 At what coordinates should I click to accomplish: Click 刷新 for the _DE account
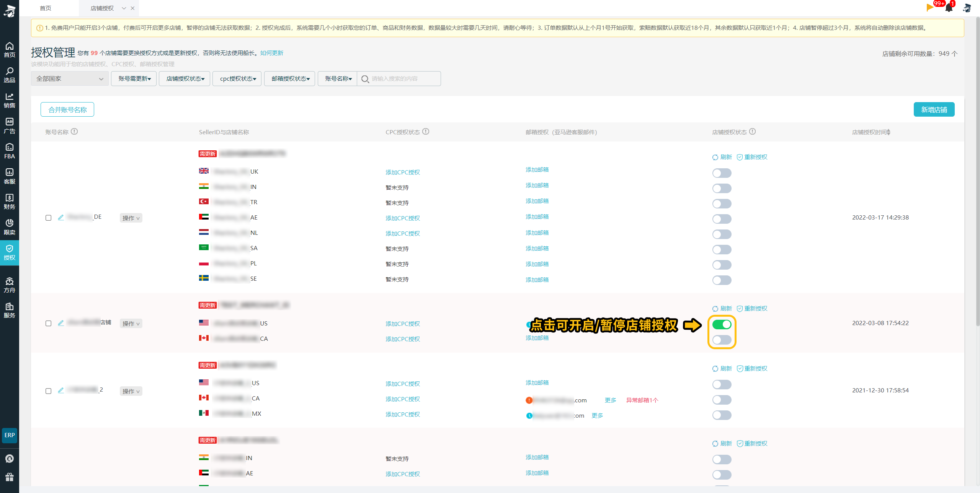[x=722, y=157]
